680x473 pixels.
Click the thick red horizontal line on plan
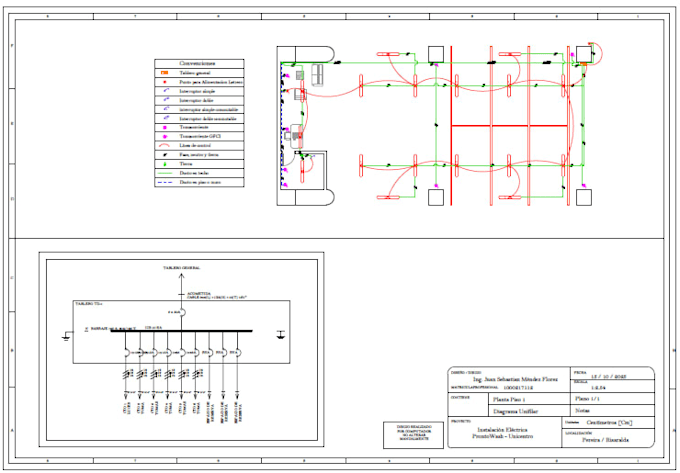510,126
